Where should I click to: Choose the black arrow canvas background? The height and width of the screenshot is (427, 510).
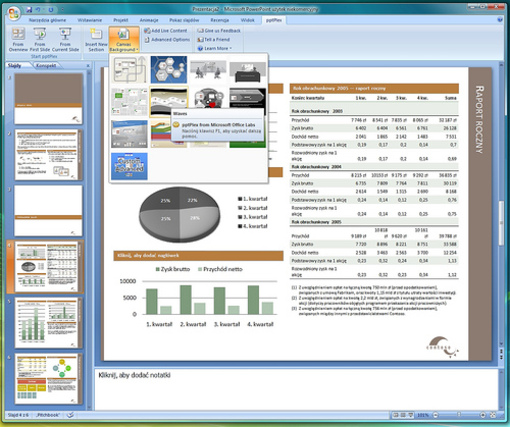coord(247,98)
